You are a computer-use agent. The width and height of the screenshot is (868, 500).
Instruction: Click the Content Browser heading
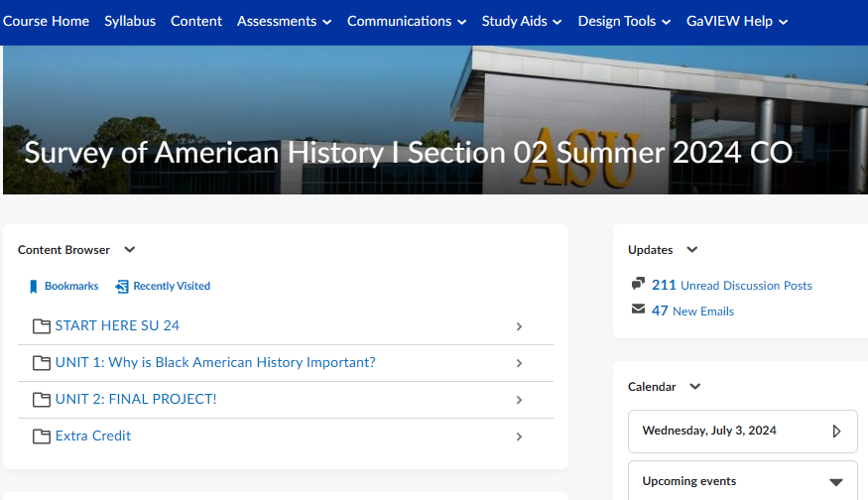coord(63,250)
